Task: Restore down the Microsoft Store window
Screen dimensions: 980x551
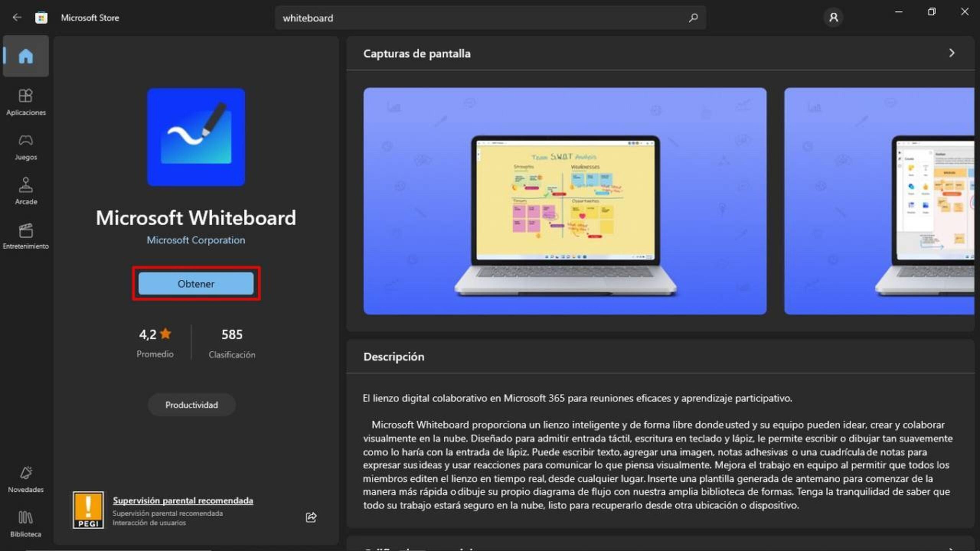Action: tap(932, 12)
